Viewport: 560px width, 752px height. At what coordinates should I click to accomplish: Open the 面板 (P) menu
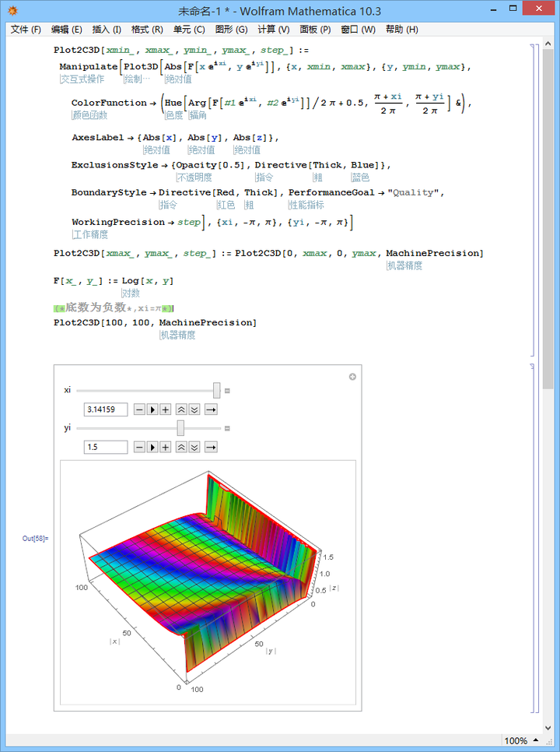[315, 30]
